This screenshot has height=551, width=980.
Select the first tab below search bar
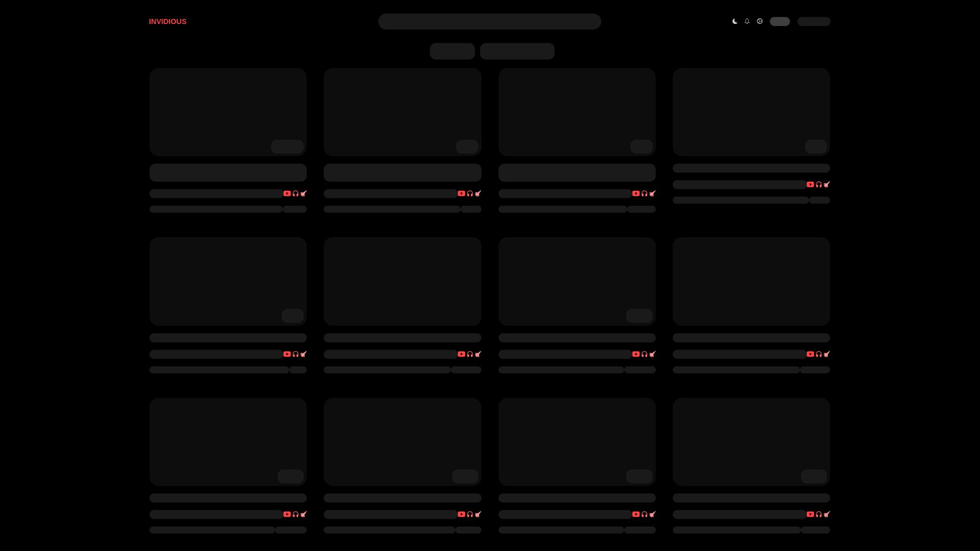tap(452, 51)
